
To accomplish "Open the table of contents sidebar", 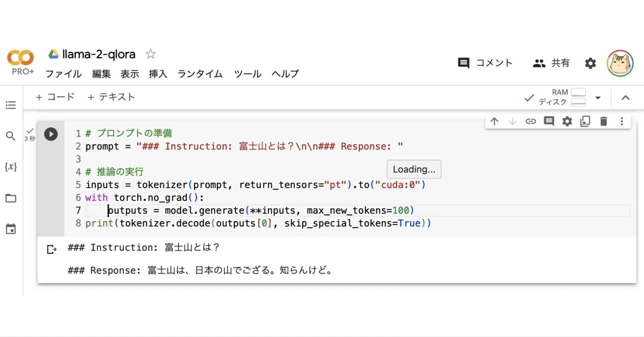I will [11, 105].
